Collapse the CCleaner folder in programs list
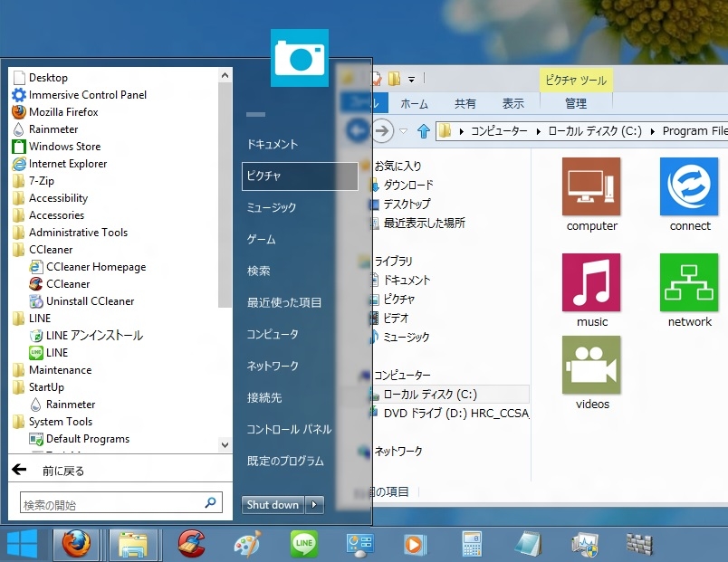728x562 pixels. coord(50,250)
